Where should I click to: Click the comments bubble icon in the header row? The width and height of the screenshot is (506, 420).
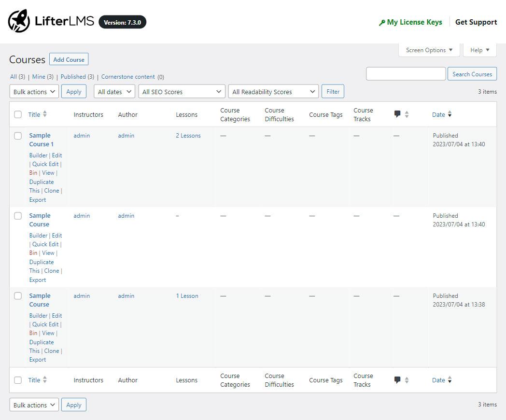click(x=397, y=114)
